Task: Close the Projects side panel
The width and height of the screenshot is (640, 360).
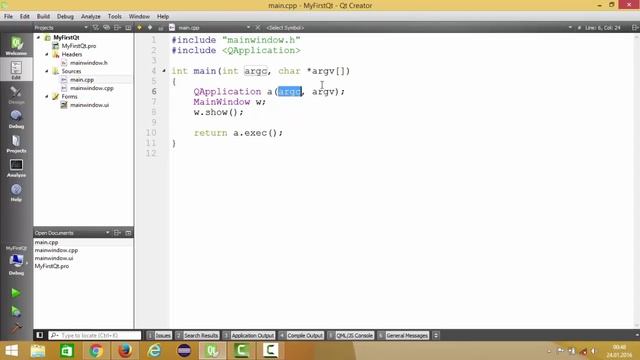Action: click(128, 27)
